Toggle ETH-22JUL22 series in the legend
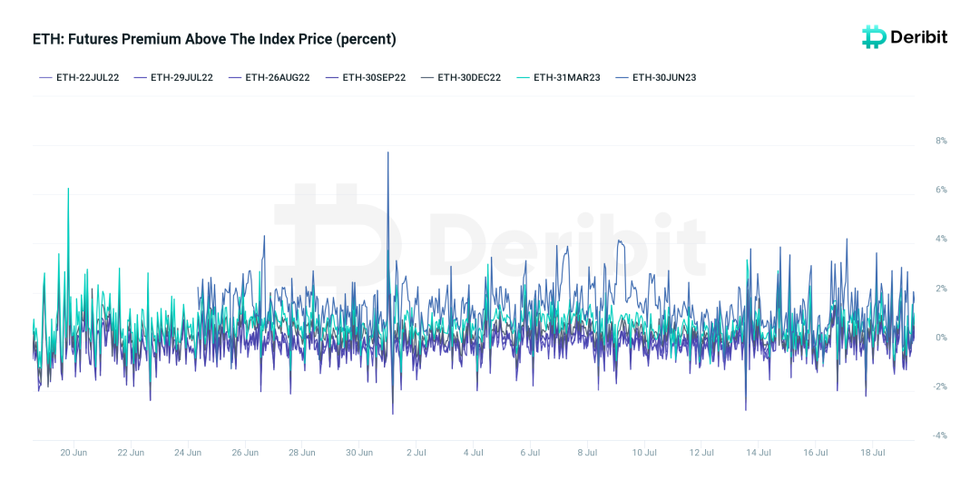 click(x=79, y=78)
